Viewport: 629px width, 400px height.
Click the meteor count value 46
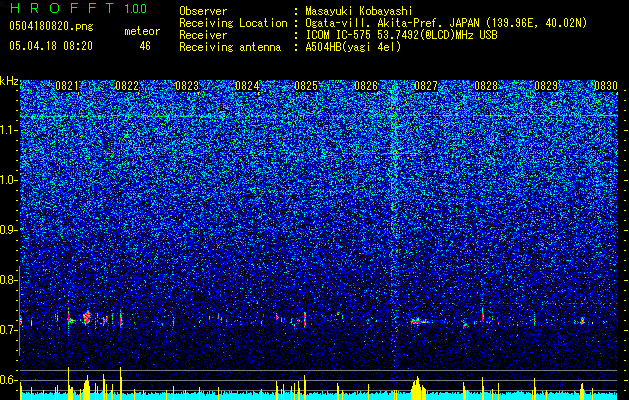(x=145, y=46)
